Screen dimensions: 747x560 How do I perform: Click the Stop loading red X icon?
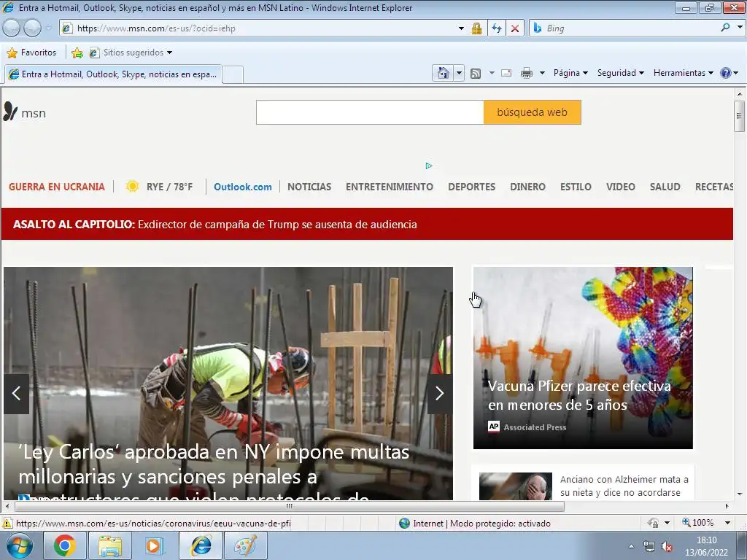tap(515, 28)
